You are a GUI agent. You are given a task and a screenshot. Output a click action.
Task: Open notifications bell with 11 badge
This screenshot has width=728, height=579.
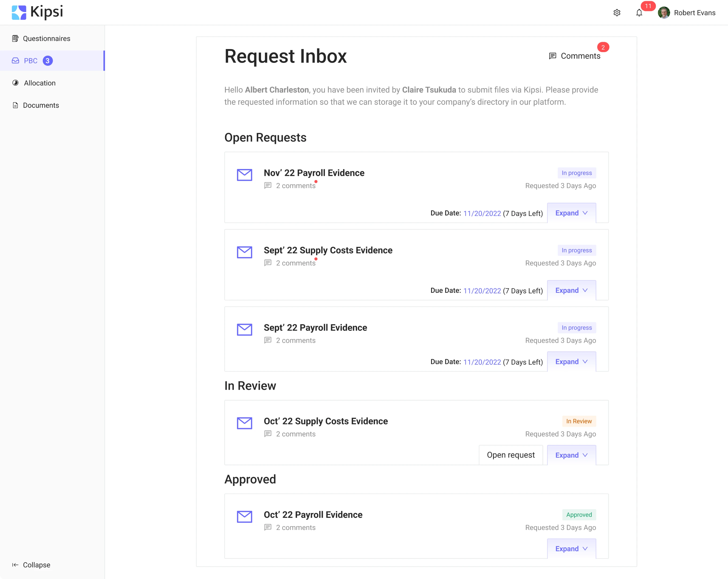(x=639, y=13)
